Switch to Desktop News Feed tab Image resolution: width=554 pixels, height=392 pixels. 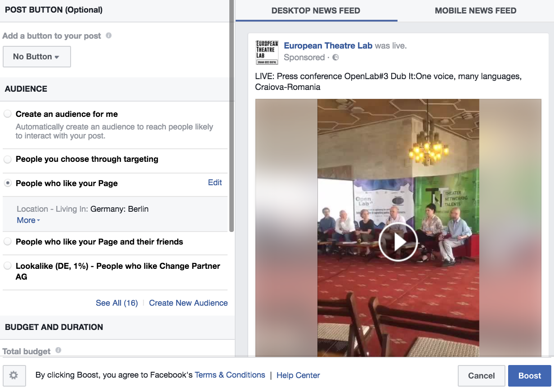click(x=316, y=11)
